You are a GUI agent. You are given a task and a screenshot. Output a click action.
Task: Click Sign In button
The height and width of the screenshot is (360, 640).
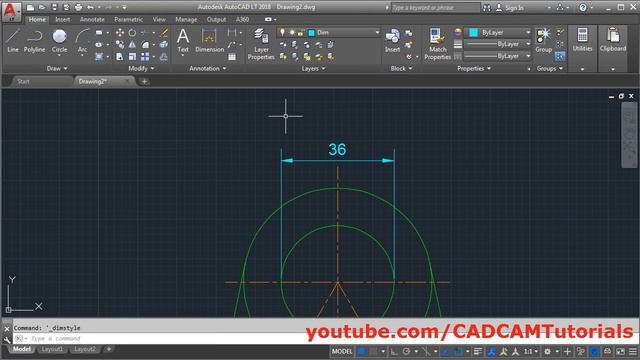(x=510, y=7)
